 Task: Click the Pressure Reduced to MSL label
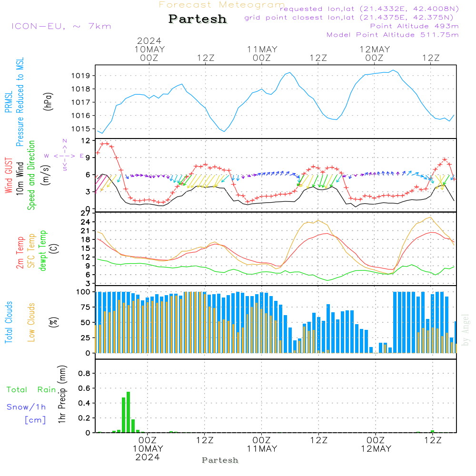pyautogui.click(x=20, y=102)
